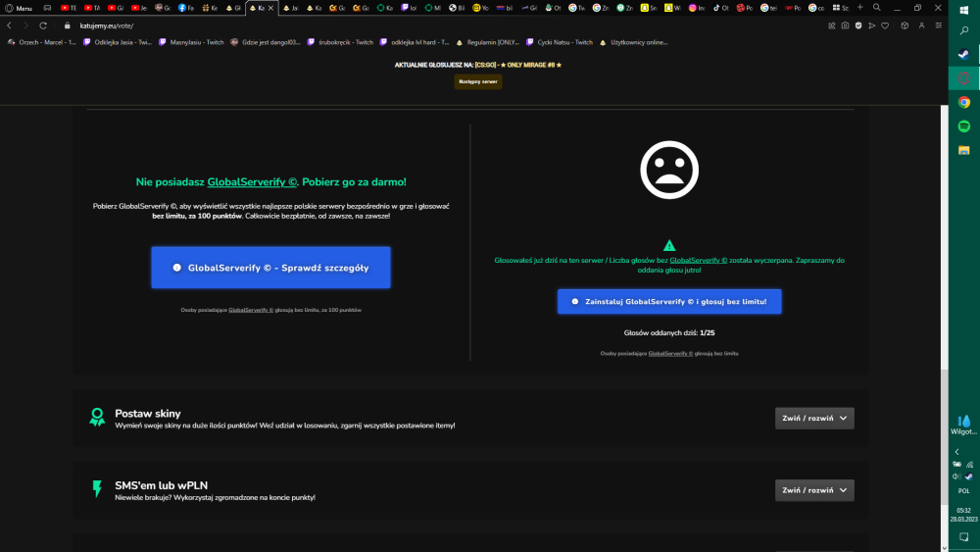This screenshot has width=980, height=552.
Task: Click the sad face icon
Action: (669, 170)
